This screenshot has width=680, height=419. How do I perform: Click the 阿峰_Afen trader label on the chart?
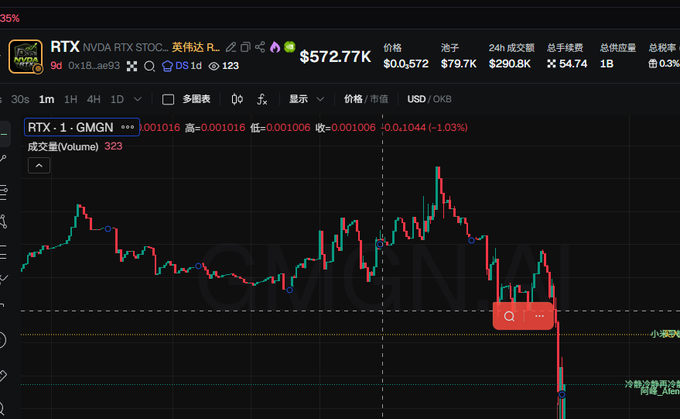pos(660,391)
